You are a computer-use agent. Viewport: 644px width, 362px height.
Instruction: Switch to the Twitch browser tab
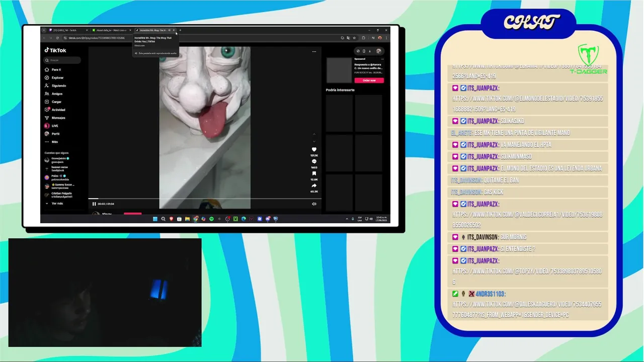click(68, 30)
